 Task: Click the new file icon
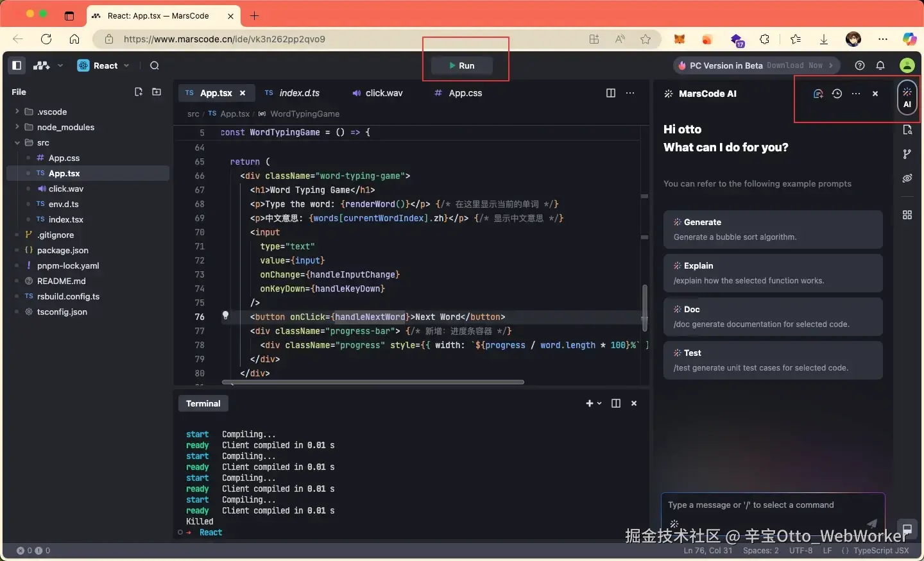pyautogui.click(x=138, y=92)
